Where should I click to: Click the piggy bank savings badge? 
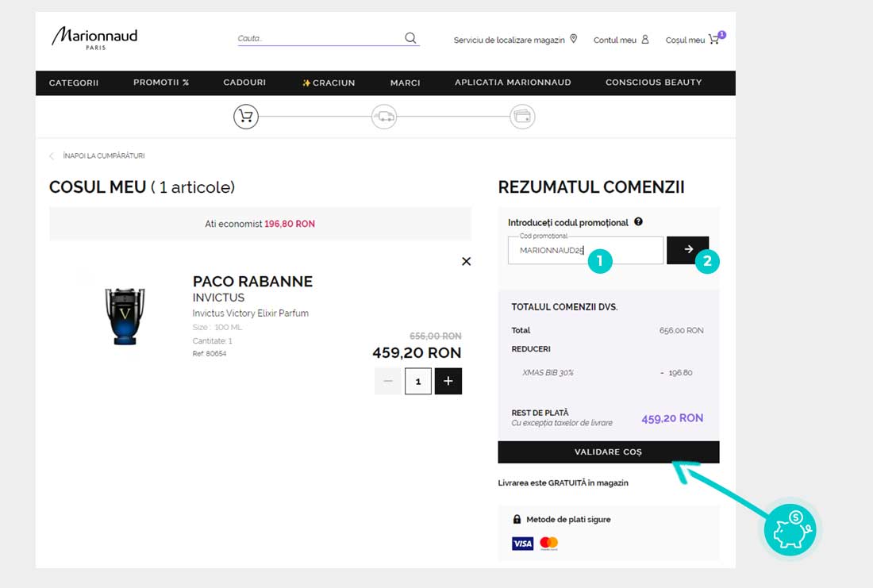790,529
